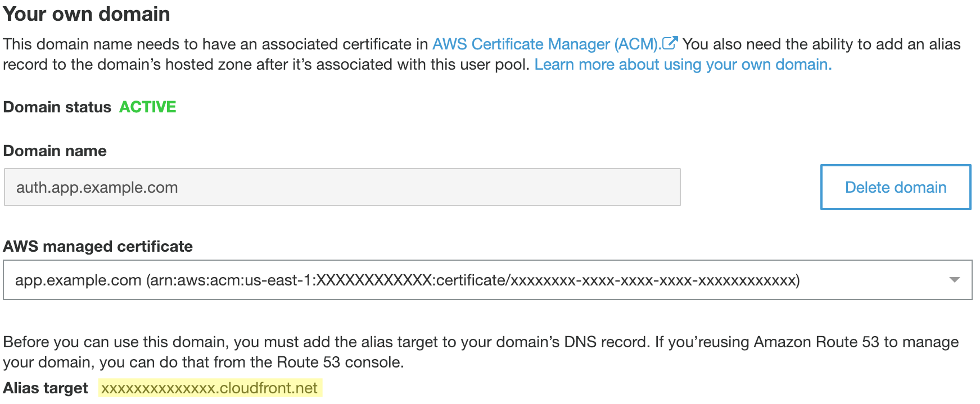The image size is (980, 404).
Task: Click the Domain status label
Action: click(57, 107)
